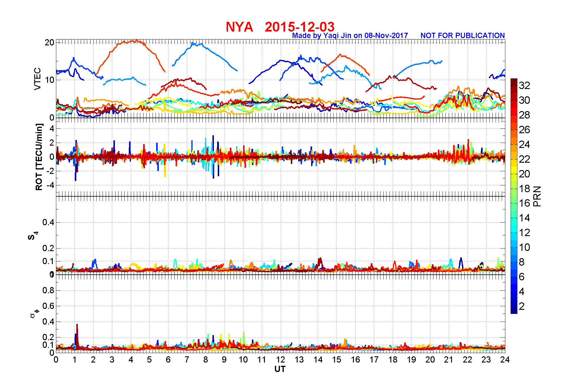The image size is (561, 392).
Task: Click the yellow band of the PRN colorbar
Action: 514,170
